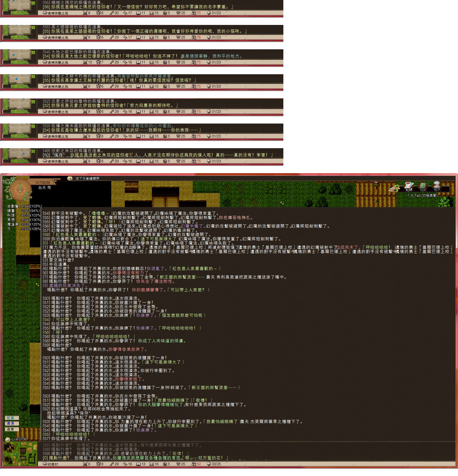Viewport: 458px width, 476px height.
Task: Click the 白天 雨 weather text
Action: (x=45, y=188)
